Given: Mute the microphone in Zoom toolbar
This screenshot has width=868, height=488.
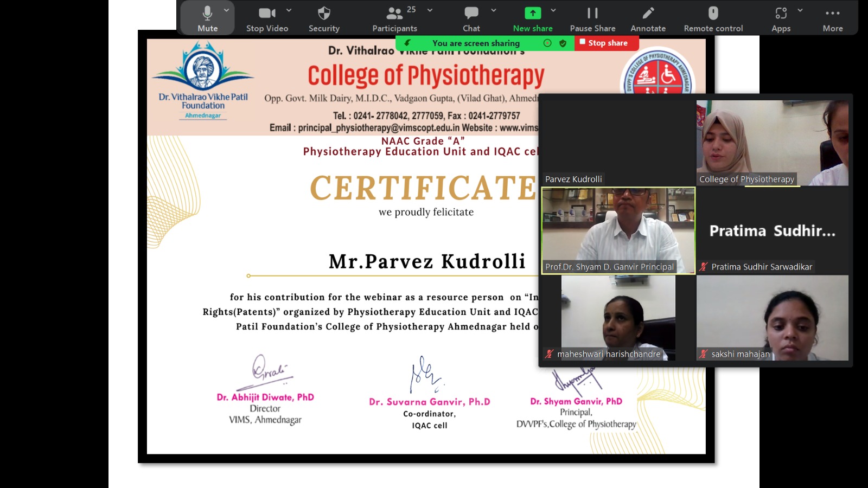Looking at the screenshot, I should [x=207, y=18].
